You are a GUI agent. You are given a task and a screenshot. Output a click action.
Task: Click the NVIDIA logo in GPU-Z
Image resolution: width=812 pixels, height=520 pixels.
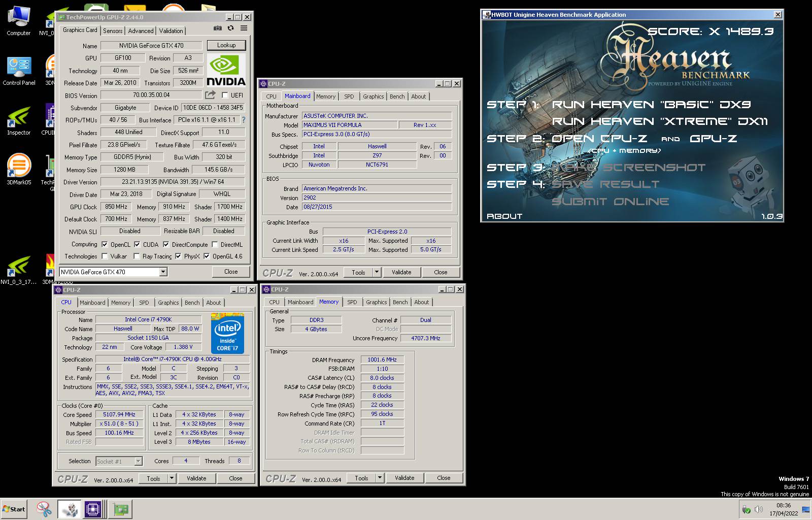226,71
